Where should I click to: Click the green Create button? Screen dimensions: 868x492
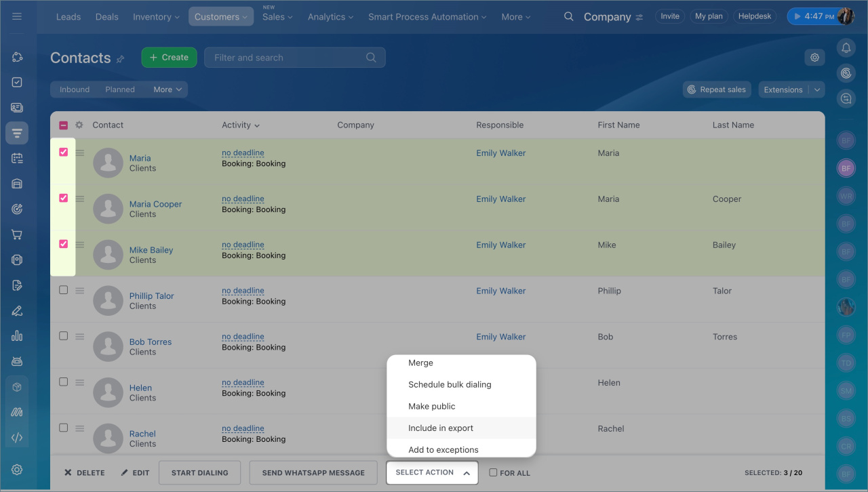pyautogui.click(x=169, y=58)
